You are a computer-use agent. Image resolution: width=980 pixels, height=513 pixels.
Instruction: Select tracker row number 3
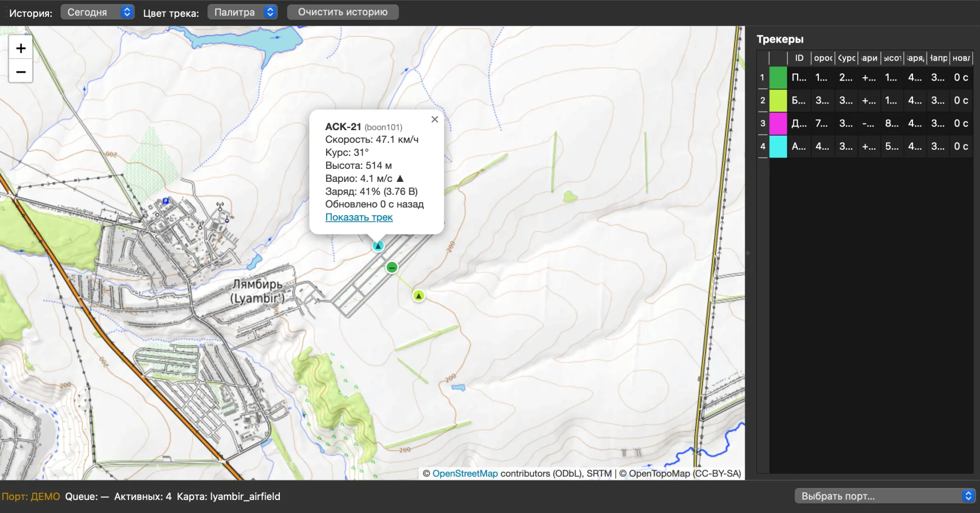click(762, 123)
